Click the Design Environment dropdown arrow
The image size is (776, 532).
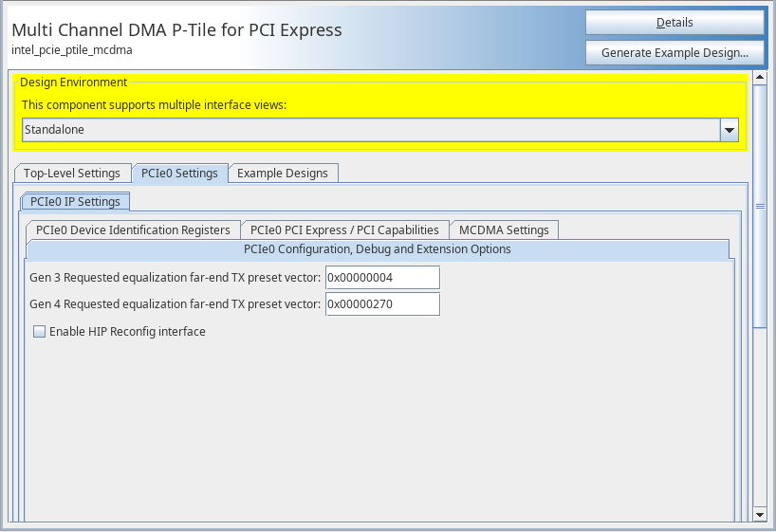(x=729, y=130)
